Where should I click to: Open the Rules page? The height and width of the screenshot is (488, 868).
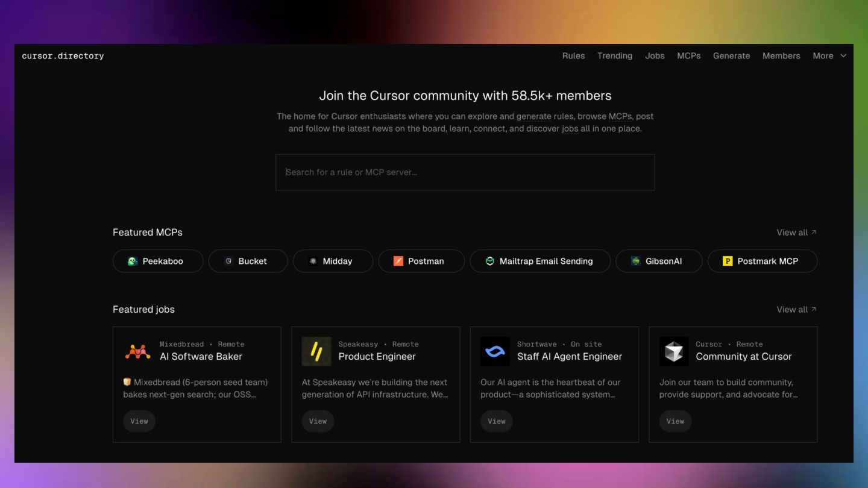click(x=573, y=55)
